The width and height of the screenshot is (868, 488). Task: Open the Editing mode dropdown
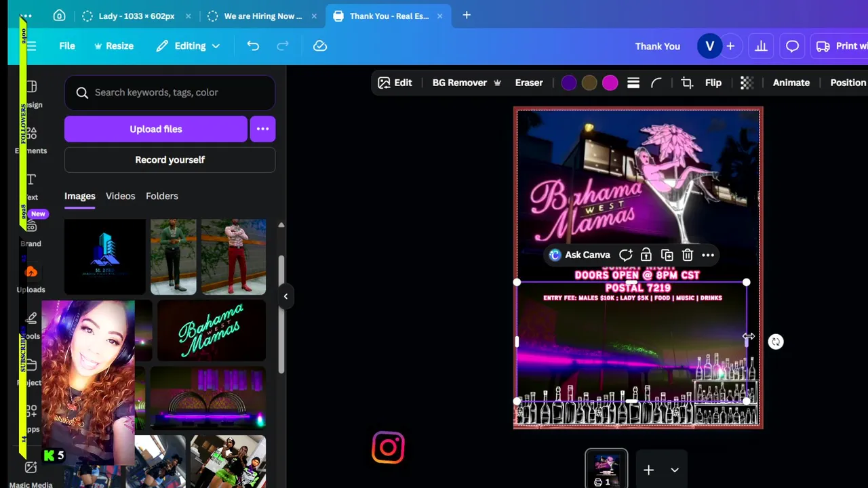pyautogui.click(x=188, y=46)
